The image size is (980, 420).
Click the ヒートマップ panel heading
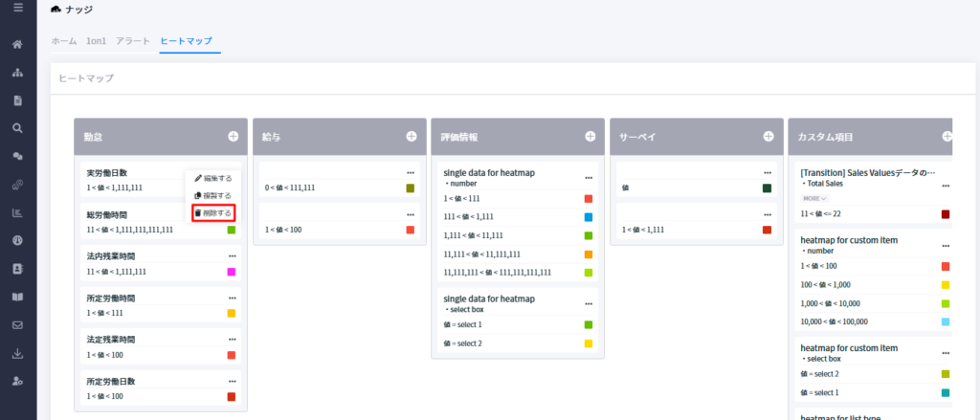(86, 78)
